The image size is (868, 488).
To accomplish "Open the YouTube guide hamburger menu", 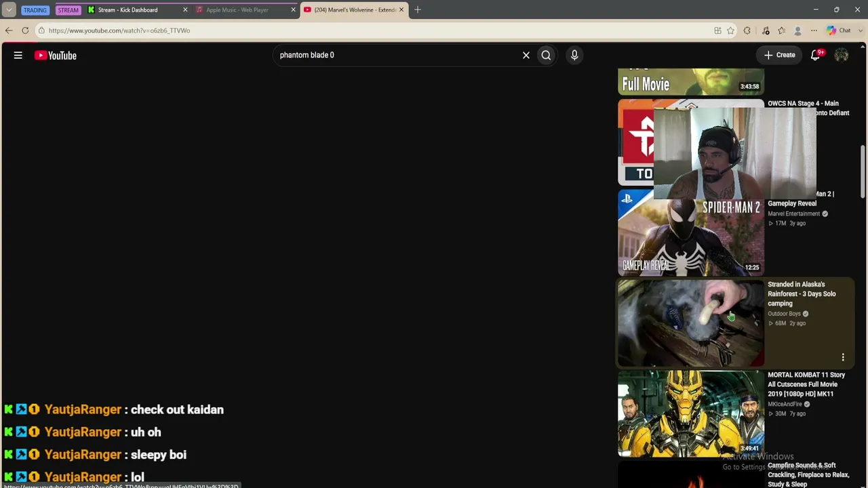I will tap(18, 56).
